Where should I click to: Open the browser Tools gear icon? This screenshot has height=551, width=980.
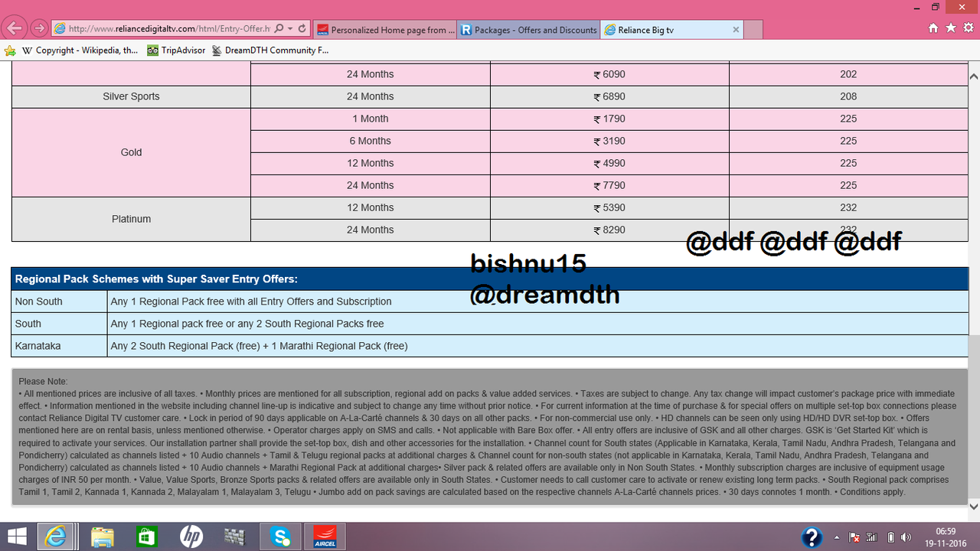click(968, 28)
